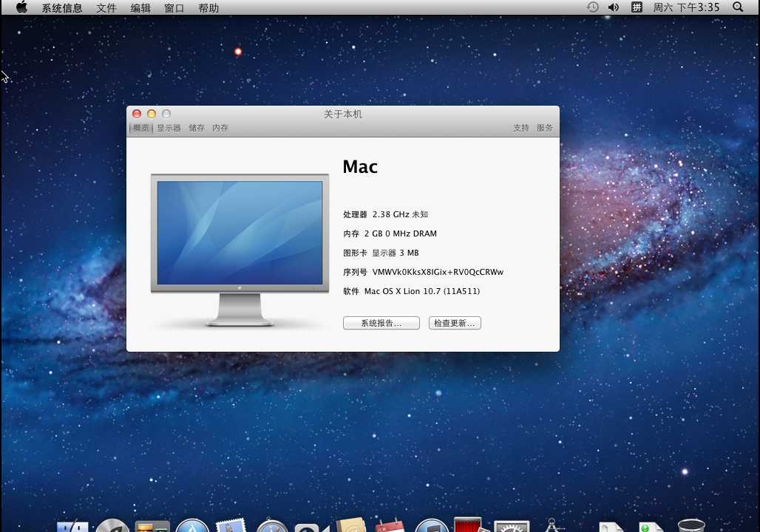Switch to the 概览 tab
Screen dimensions: 760x532
141,128
